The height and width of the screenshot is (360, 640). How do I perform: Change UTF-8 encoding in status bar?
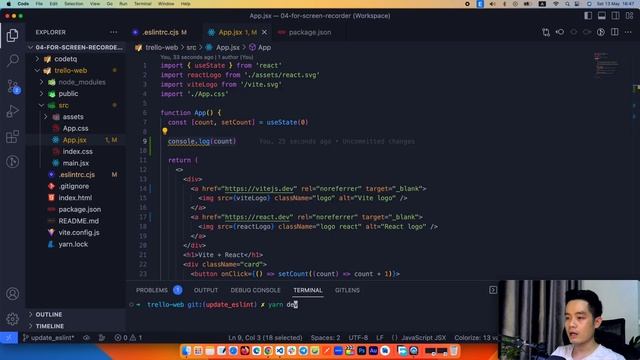click(x=358, y=338)
